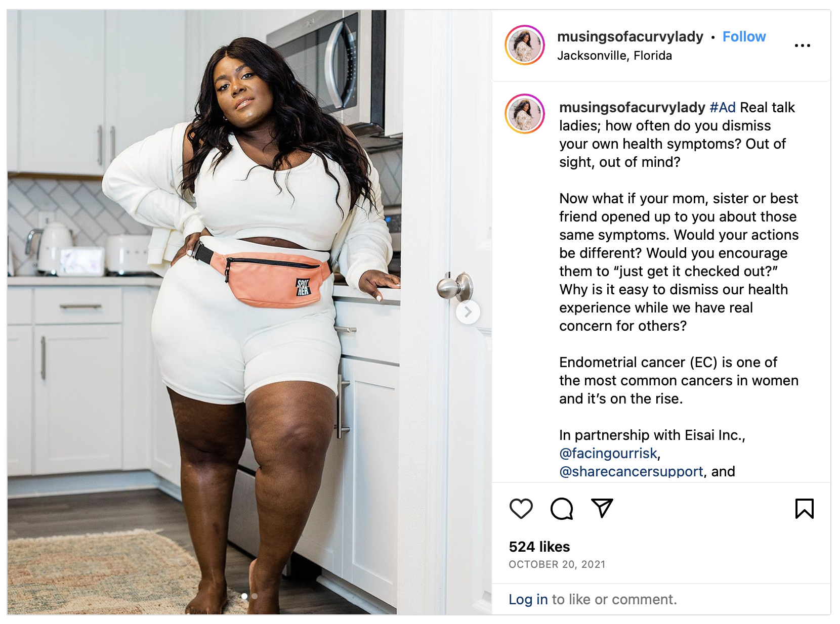Visit the @facingourrisk mention
This screenshot has width=840, height=624.
tap(608, 453)
